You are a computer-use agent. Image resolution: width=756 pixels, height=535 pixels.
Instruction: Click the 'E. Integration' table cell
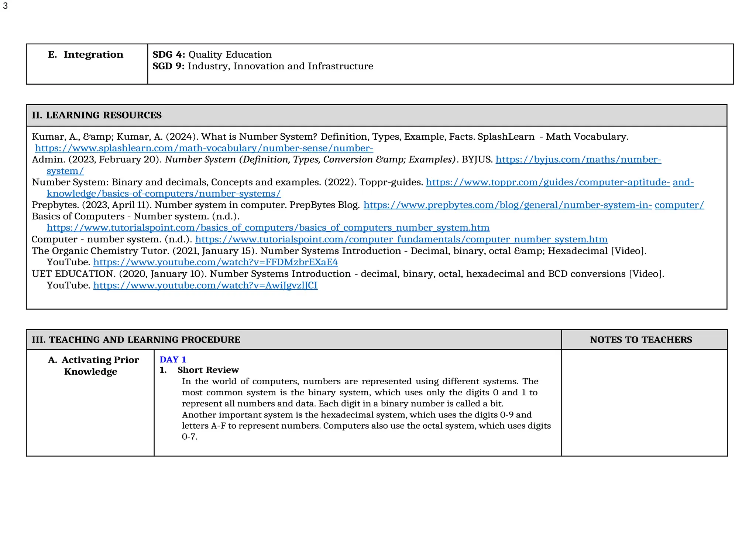86,55
